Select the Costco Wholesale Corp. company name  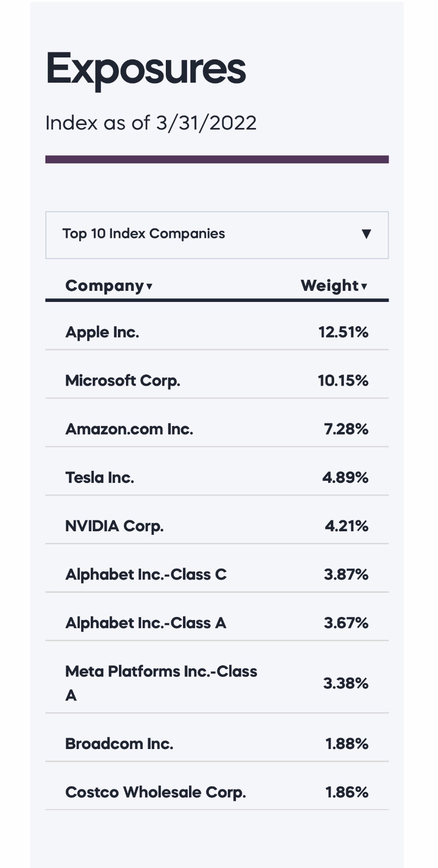tap(155, 792)
